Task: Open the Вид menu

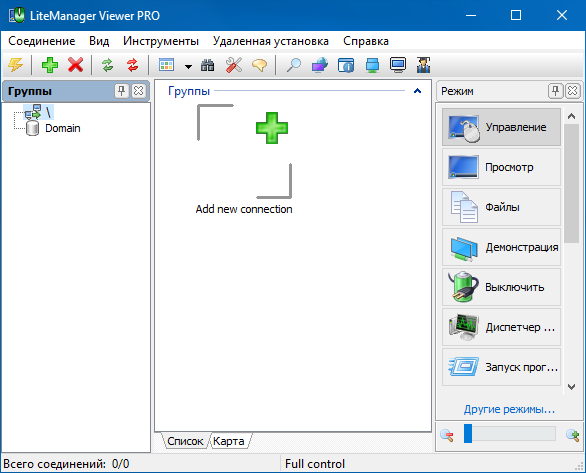Action: [99, 41]
